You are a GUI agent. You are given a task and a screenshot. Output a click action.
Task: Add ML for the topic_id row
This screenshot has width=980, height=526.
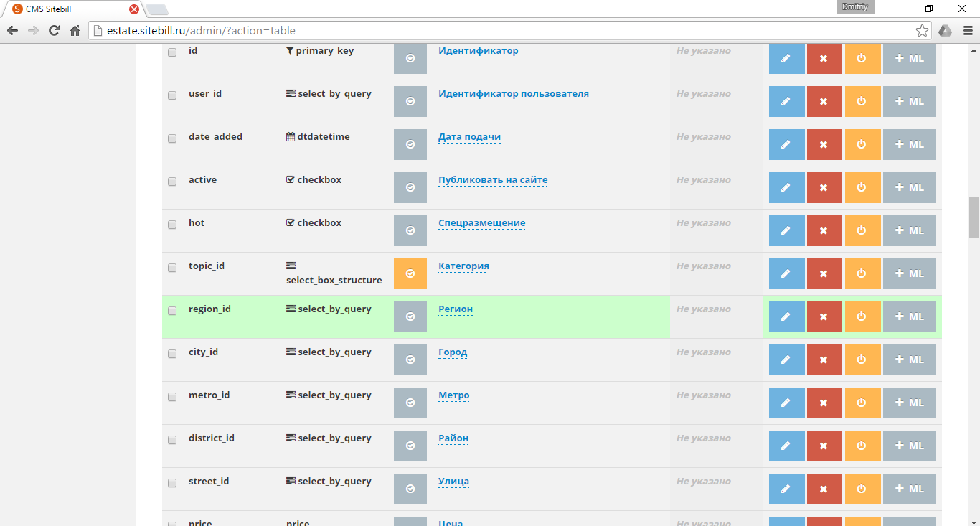[910, 274]
